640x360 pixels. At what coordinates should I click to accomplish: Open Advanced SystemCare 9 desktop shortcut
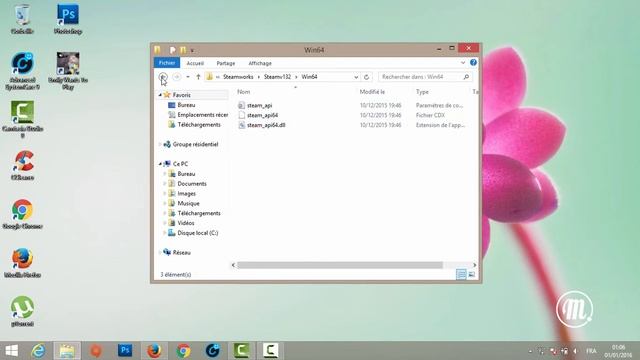[x=22, y=71]
